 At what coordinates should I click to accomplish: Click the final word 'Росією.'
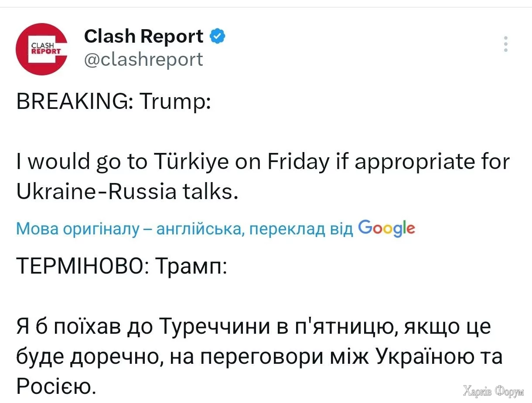[x=55, y=385]
